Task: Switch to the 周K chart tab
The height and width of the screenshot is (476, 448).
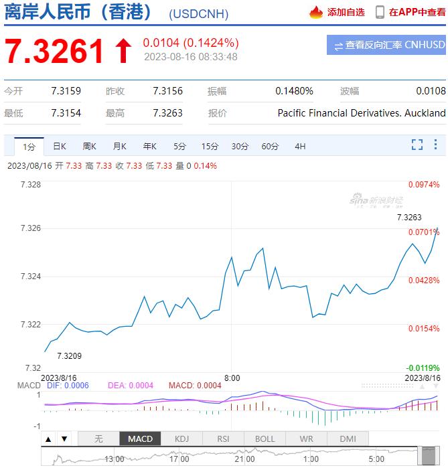Action: pos(89,147)
